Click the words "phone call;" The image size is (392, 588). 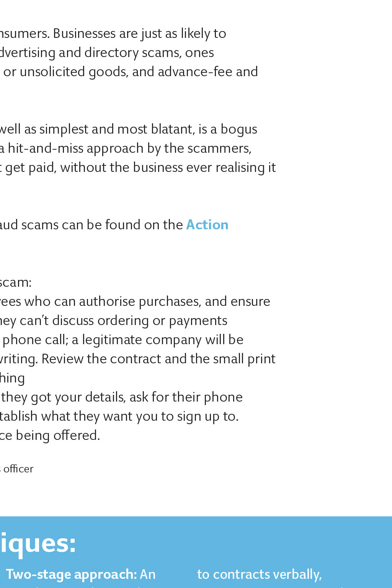36,340
